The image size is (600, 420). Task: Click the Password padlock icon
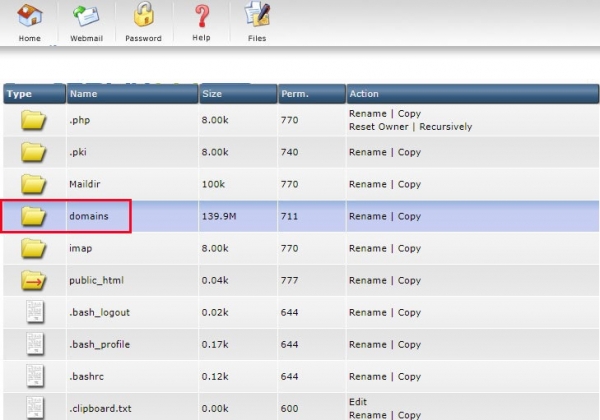click(x=143, y=18)
